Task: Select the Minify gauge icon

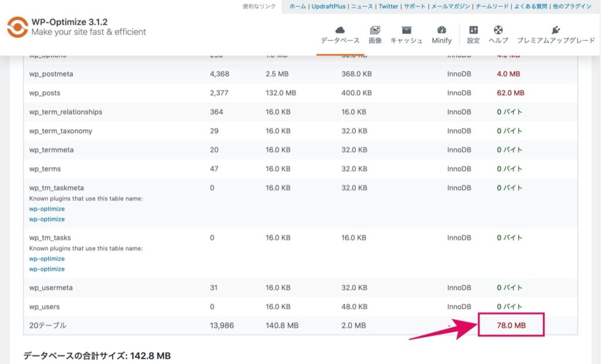Action: [441, 30]
